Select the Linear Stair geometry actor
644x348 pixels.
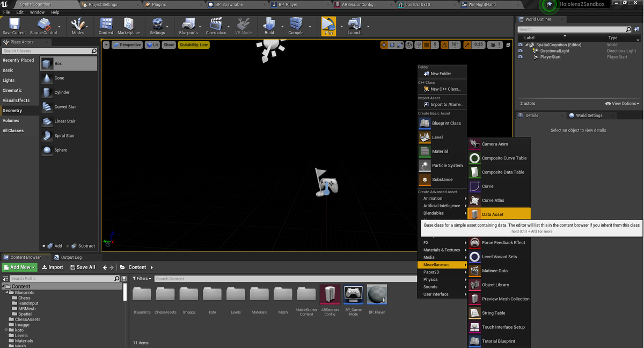click(x=69, y=121)
